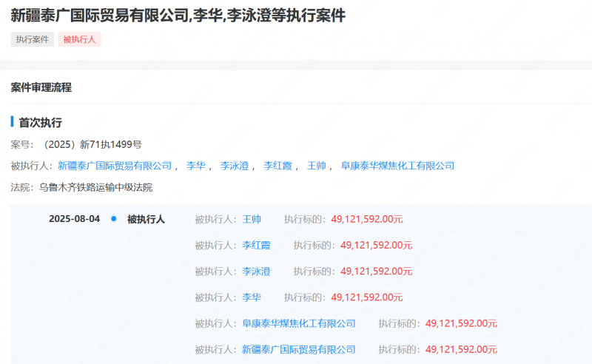Open 李华 link in timeline row
Image resolution: width=592 pixels, height=364 pixels.
(x=252, y=297)
